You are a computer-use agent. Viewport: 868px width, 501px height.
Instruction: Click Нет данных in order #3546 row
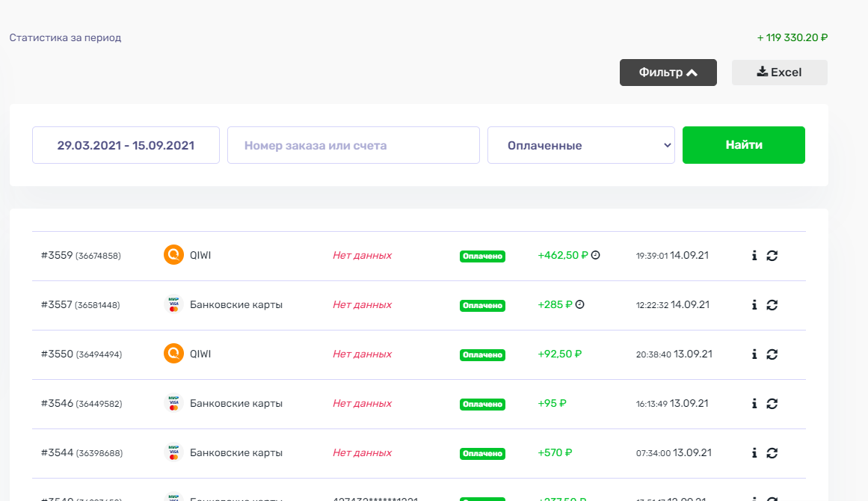point(362,403)
